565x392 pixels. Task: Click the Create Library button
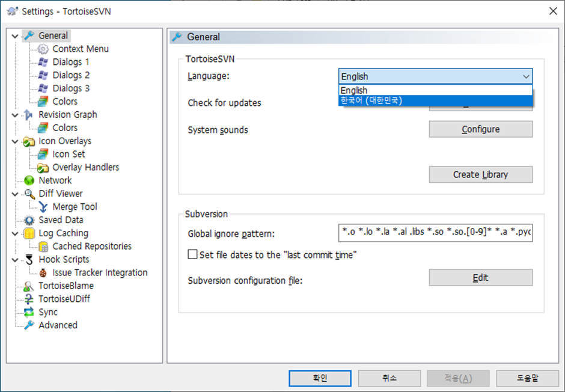coord(481,174)
